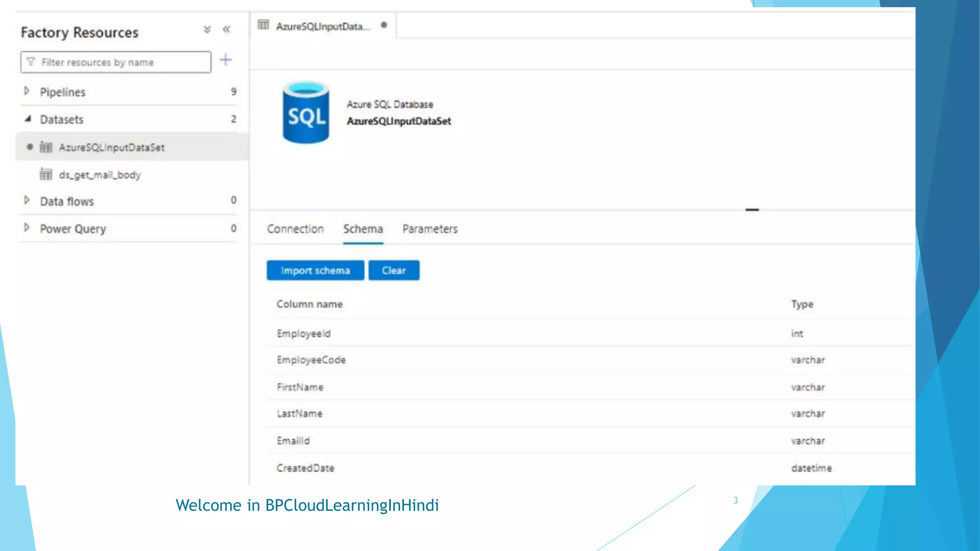The height and width of the screenshot is (551, 980).
Task: Click the int type value
Action: 797,333
